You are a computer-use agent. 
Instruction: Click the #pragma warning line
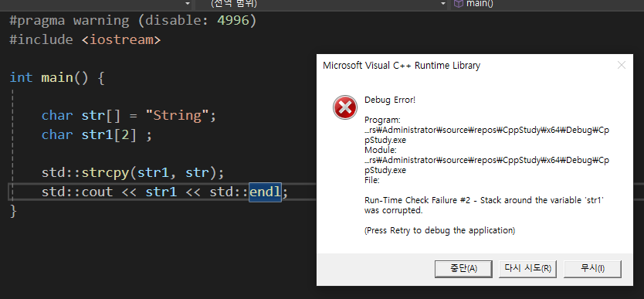(x=133, y=21)
